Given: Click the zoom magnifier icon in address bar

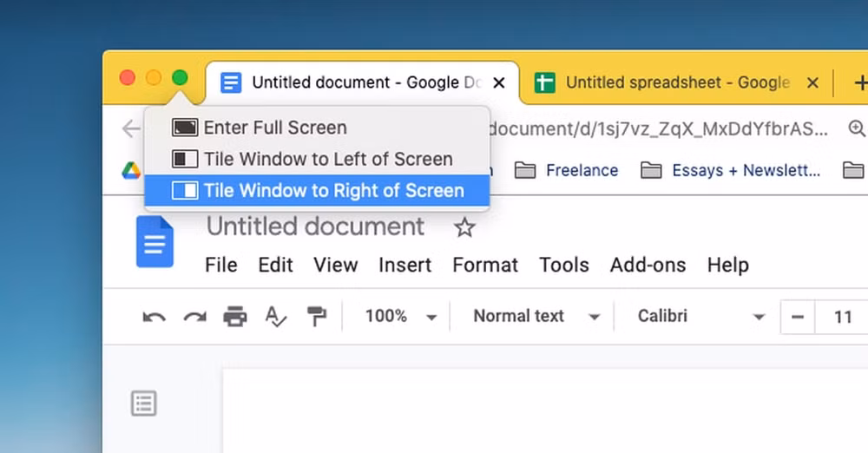Looking at the screenshot, I should [857, 128].
